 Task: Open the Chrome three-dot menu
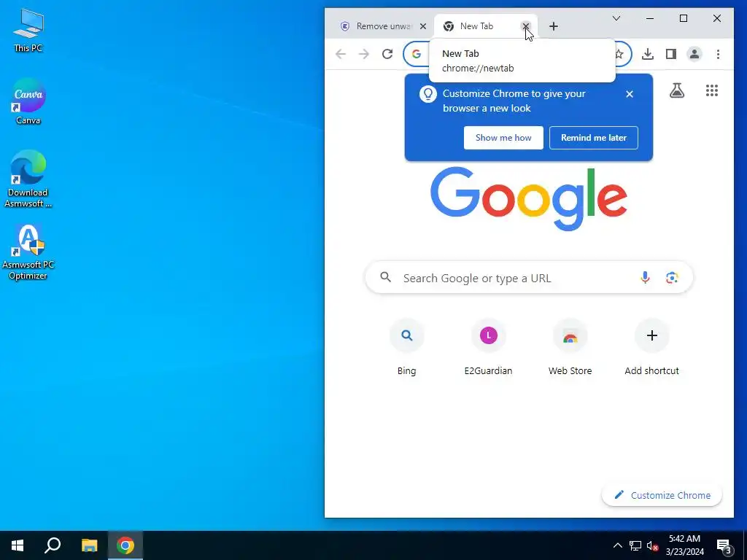(x=718, y=54)
